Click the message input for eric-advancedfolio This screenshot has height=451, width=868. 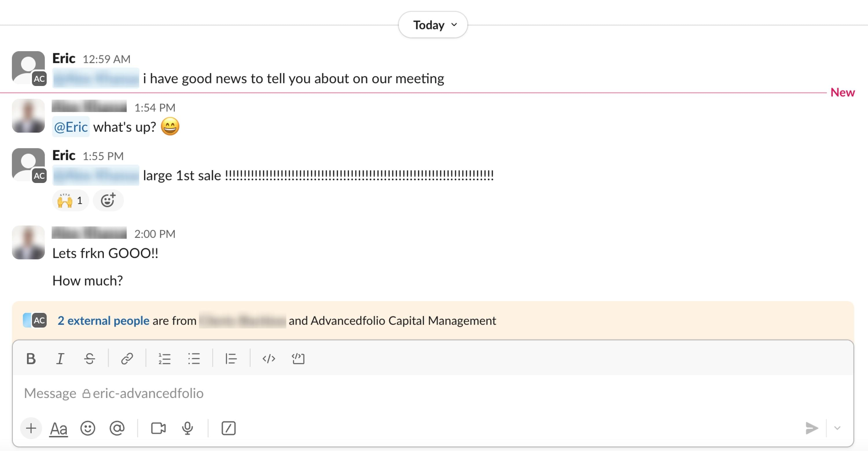[404, 393]
